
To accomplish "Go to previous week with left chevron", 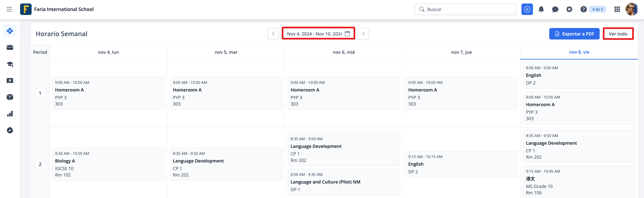I will [x=273, y=34].
